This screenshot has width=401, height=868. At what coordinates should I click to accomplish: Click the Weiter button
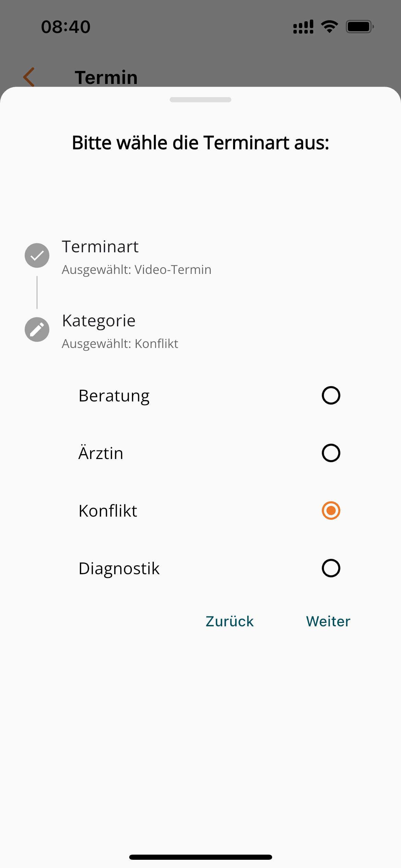(328, 621)
